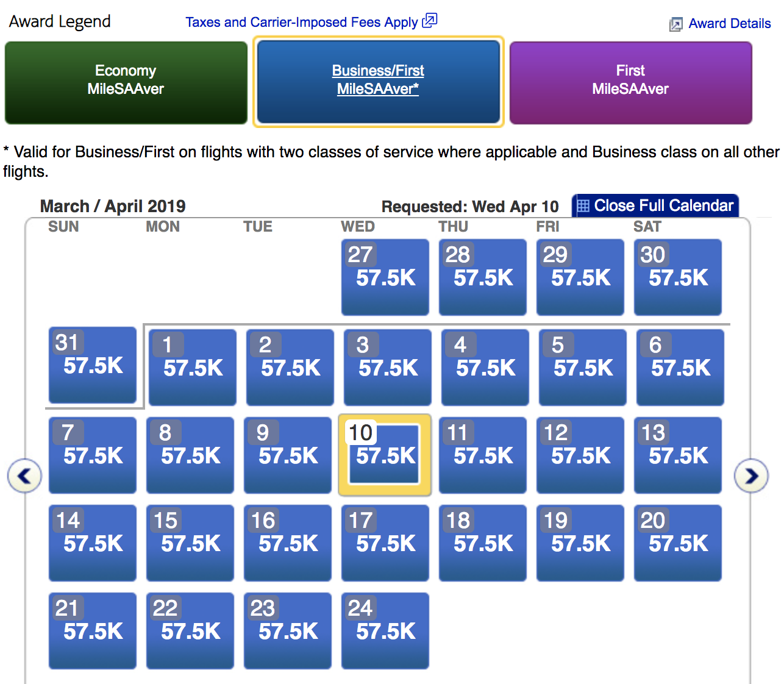Select April 1 award date

click(x=193, y=368)
